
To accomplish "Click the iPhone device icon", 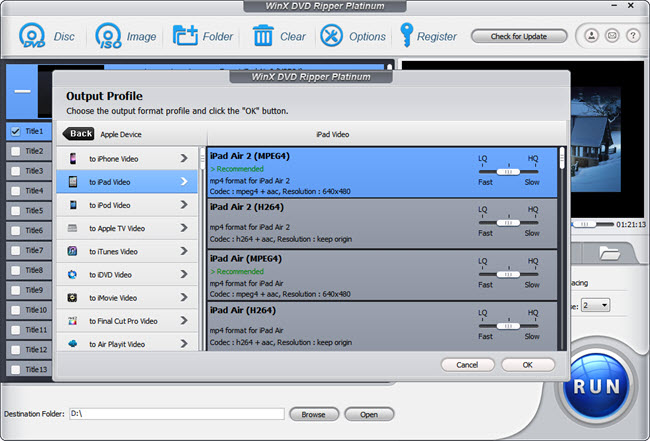I will tap(73, 158).
